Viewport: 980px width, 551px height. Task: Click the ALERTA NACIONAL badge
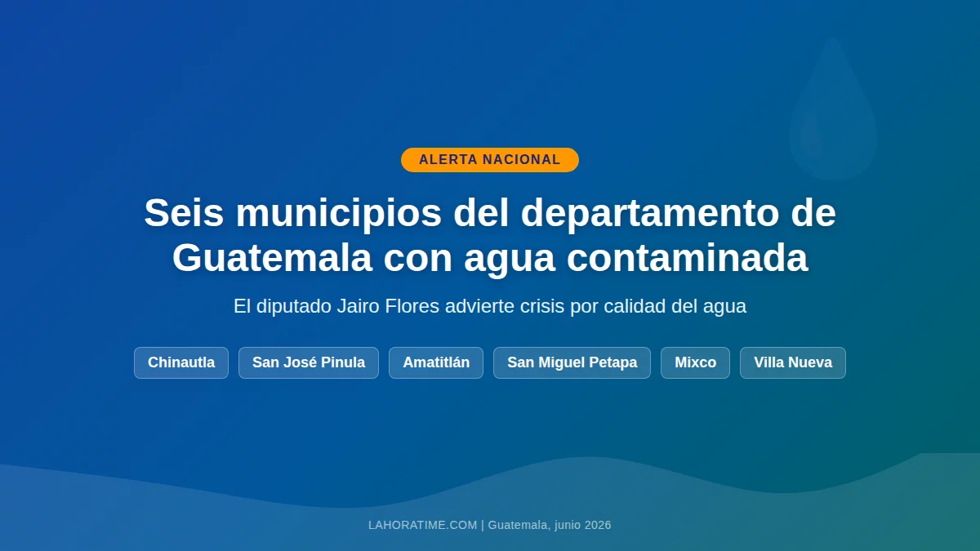coord(490,160)
